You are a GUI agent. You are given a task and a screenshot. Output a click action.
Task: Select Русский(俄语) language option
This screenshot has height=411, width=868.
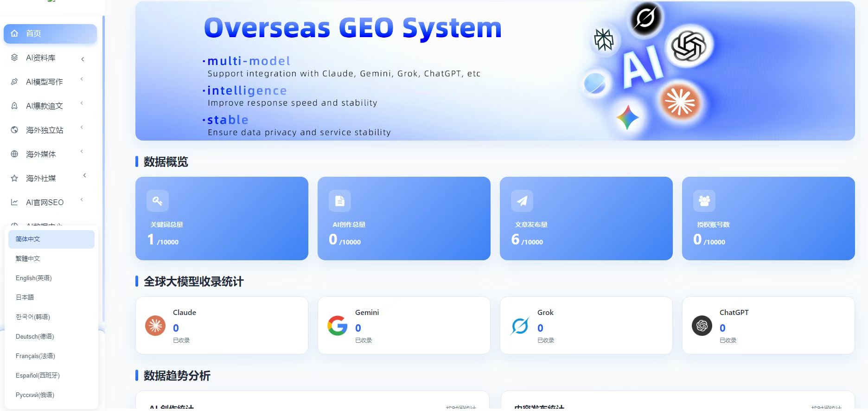point(51,395)
